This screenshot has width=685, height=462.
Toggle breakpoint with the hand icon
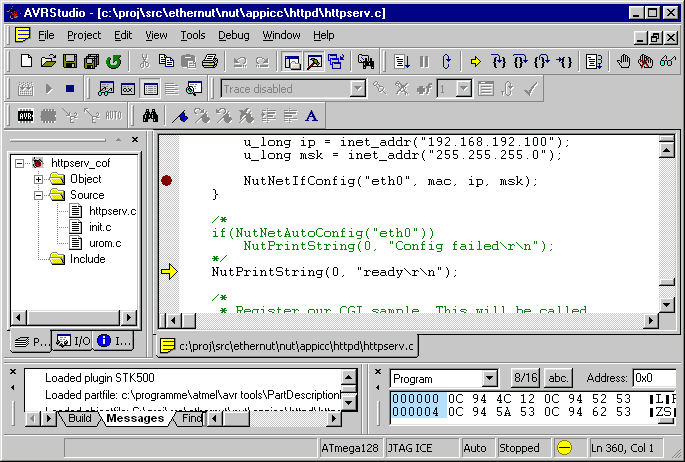coord(624,62)
